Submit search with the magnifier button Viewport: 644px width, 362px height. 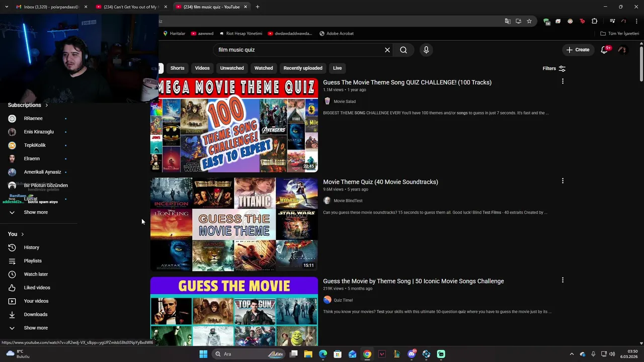click(404, 50)
